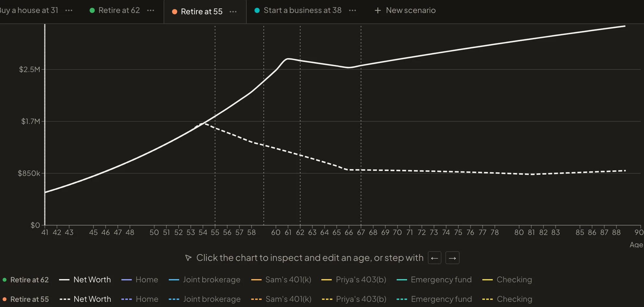
Task: Toggle Home solid line for Retire at 62
Action: [140, 280]
